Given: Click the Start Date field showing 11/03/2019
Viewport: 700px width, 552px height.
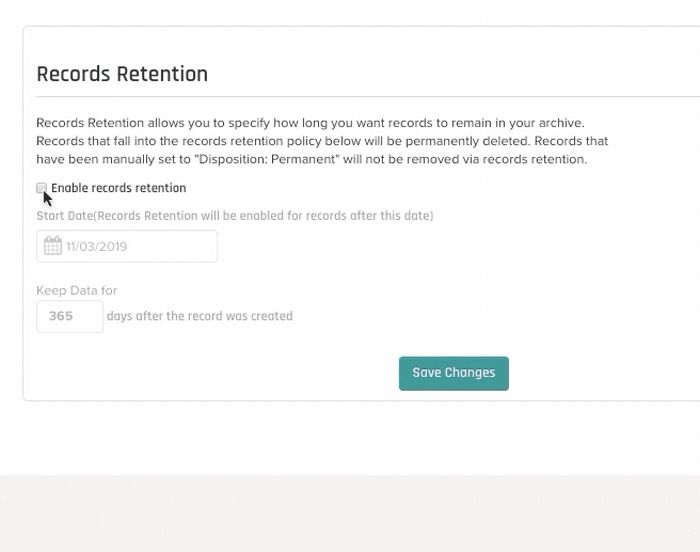Looking at the screenshot, I should click(127, 246).
